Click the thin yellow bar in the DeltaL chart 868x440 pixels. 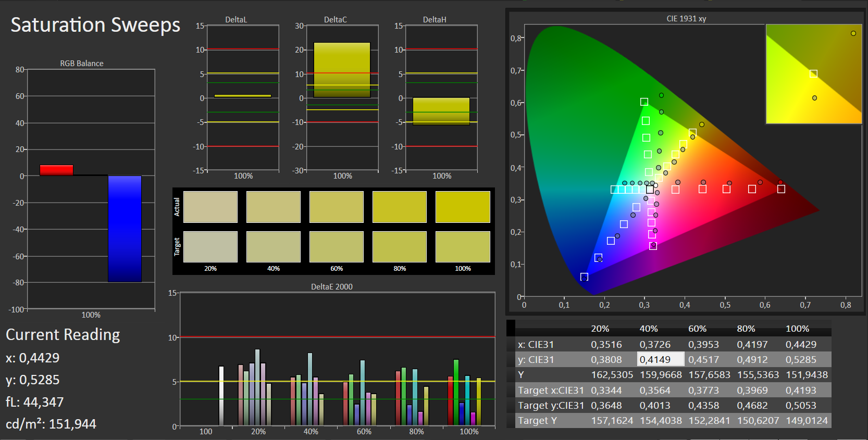[x=243, y=96]
